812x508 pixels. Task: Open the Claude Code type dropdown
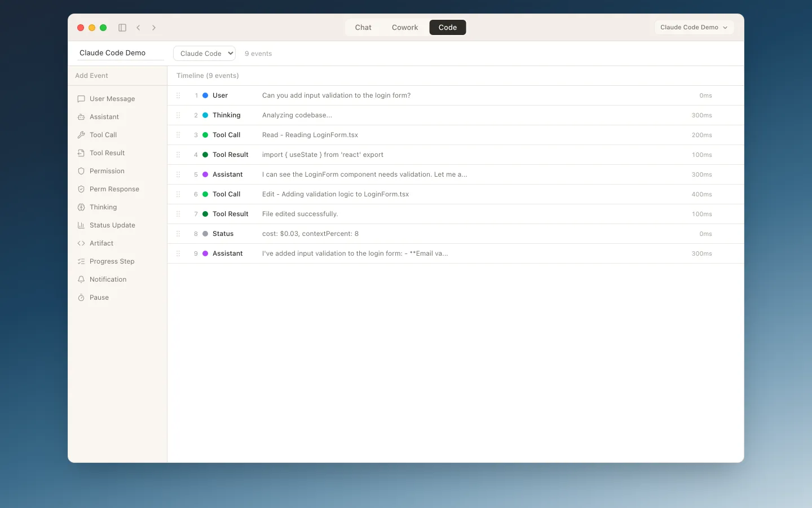point(204,54)
